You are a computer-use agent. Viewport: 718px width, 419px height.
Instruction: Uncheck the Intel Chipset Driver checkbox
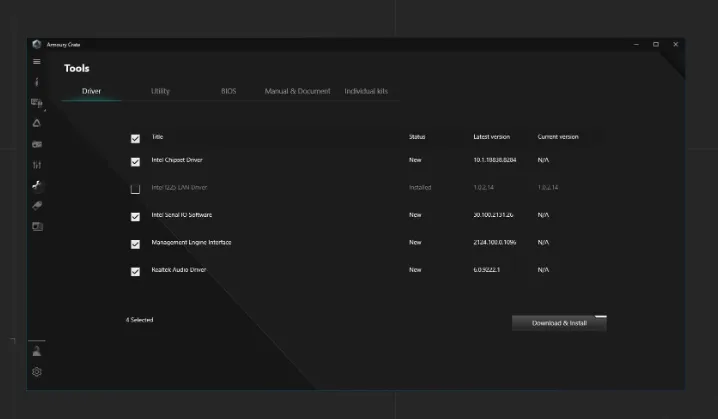[x=135, y=162]
